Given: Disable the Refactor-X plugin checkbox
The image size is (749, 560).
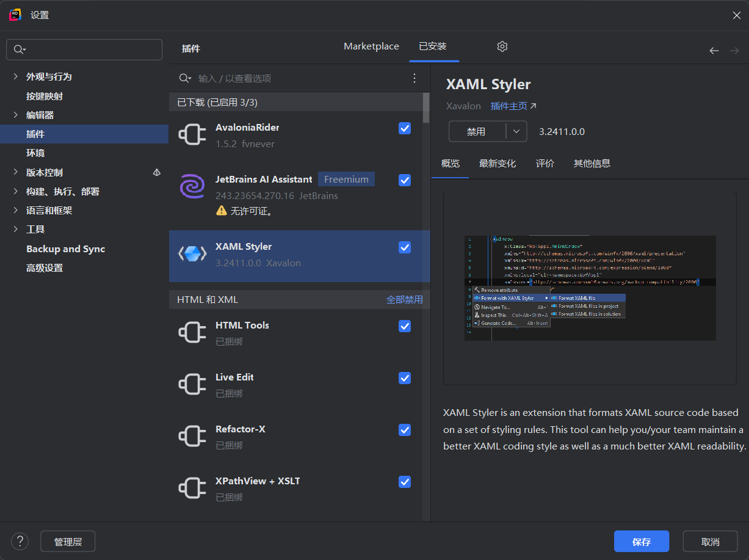Looking at the screenshot, I should [x=405, y=430].
